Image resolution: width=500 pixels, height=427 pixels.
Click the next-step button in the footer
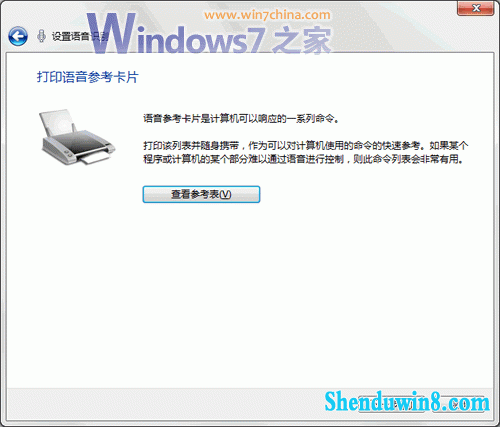pyautogui.click(x=391, y=404)
